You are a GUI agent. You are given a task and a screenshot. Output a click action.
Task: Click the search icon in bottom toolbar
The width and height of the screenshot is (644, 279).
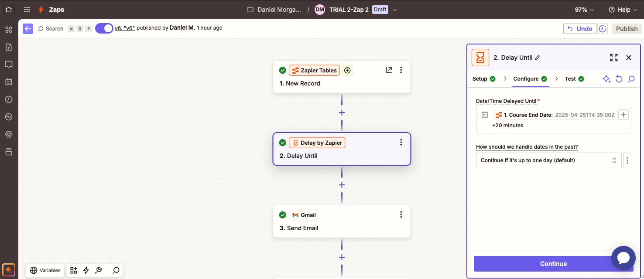(x=116, y=270)
